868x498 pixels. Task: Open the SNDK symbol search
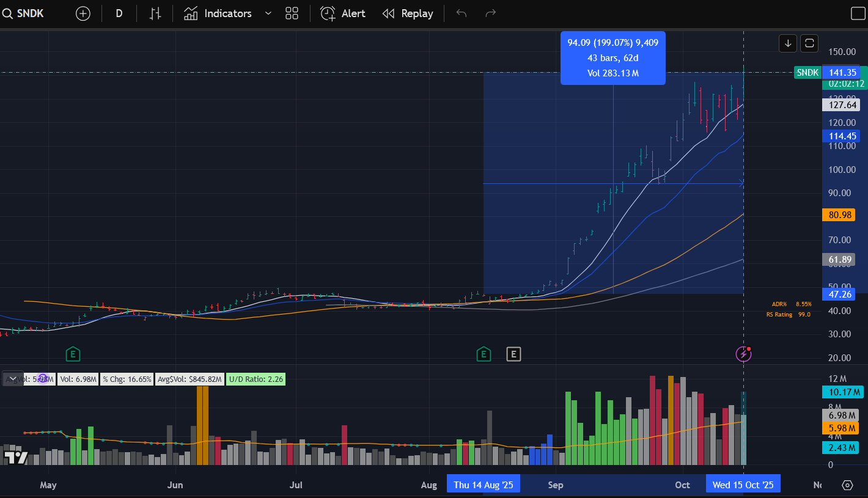pos(24,13)
